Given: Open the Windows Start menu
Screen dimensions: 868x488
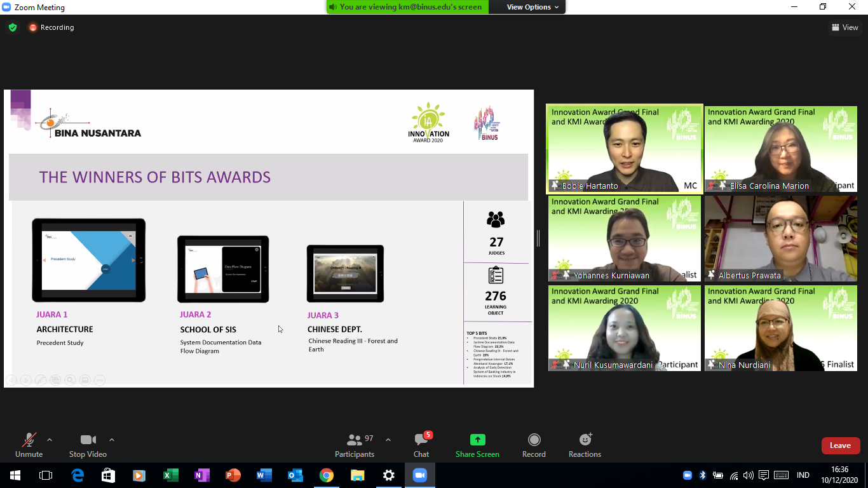Looking at the screenshot, I should 15,475.
